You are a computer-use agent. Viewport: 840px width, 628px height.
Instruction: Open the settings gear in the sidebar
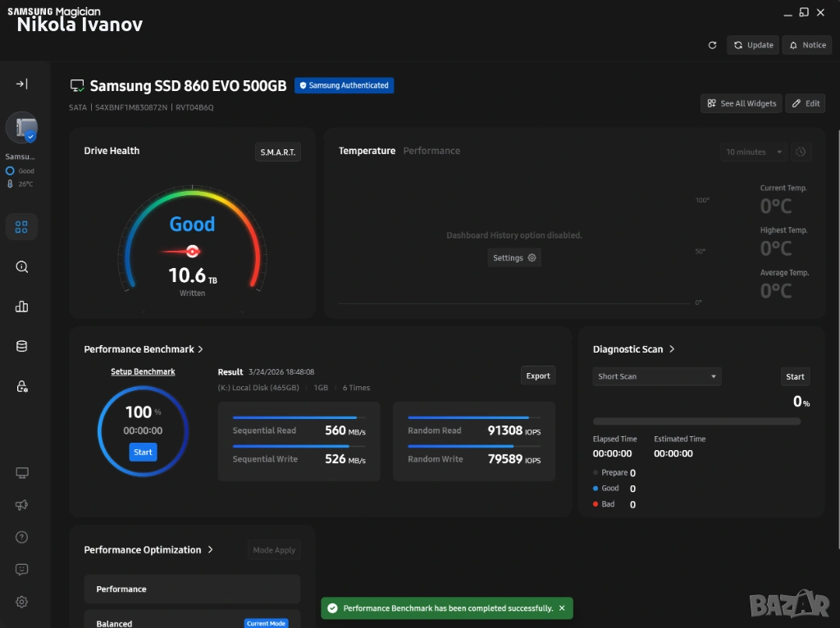pos(22,602)
